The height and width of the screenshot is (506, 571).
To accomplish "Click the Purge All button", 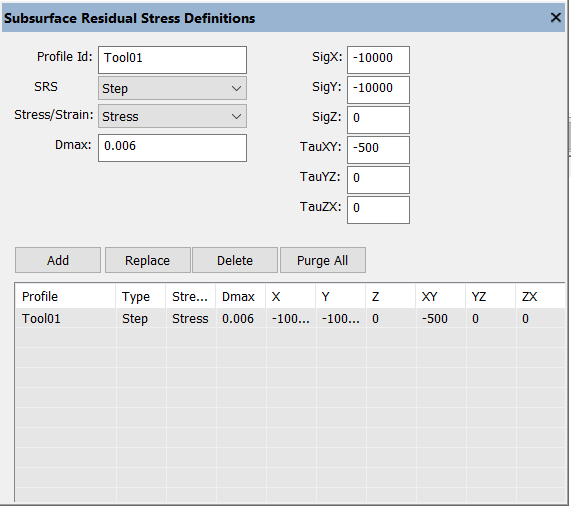I will (323, 260).
